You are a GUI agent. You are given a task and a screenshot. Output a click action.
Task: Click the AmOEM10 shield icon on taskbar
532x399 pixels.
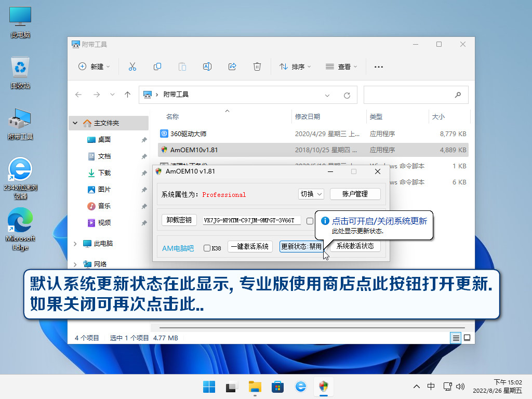point(324,387)
